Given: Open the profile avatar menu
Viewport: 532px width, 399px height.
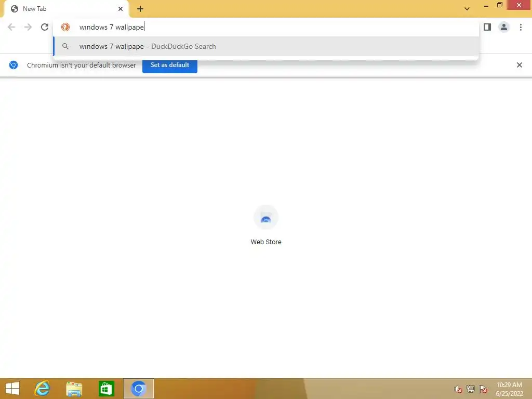Looking at the screenshot, I should 504,27.
